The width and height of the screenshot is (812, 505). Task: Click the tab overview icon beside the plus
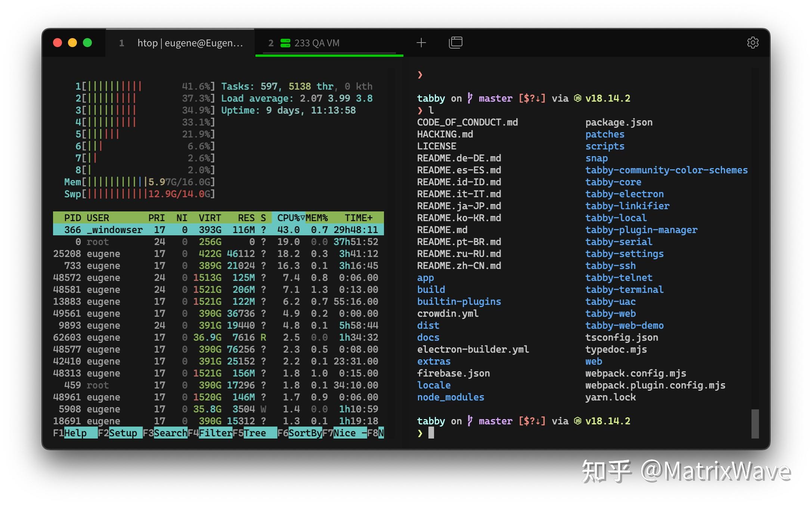tap(455, 43)
